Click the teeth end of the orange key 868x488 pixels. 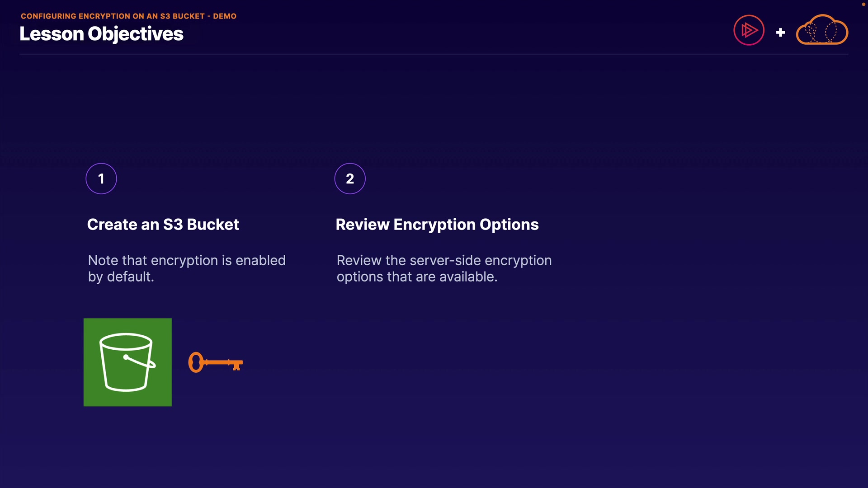[x=236, y=364]
